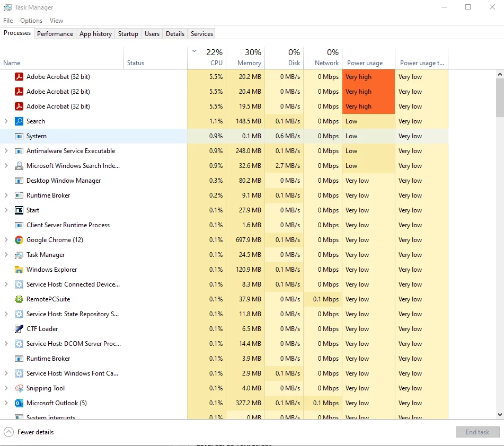Sort by the Memory column header
504x446 pixels.
click(245, 58)
